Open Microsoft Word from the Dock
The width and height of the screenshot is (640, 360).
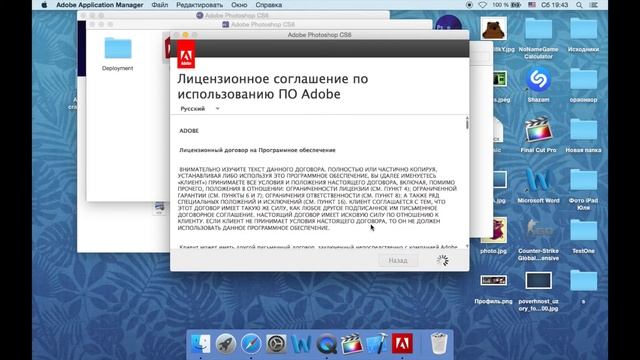[301, 344]
